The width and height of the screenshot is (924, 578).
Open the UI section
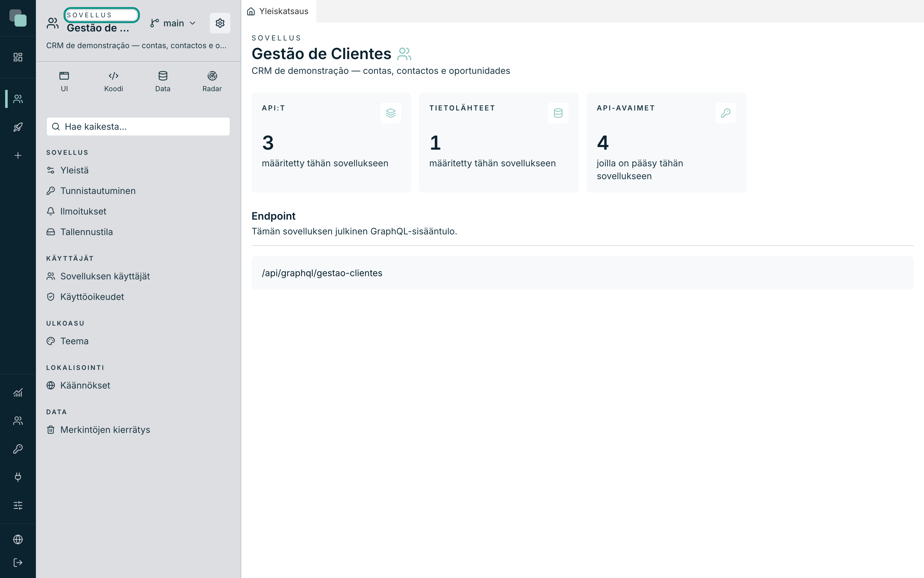(x=64, y=82)
